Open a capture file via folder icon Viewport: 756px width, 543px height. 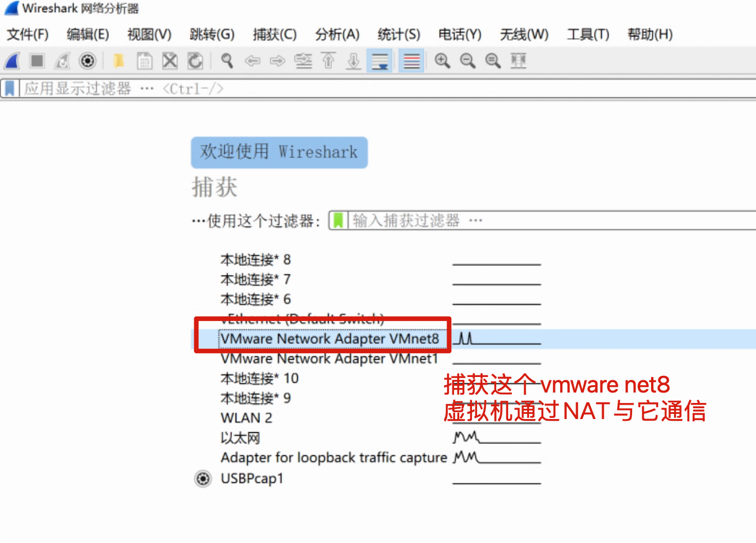pyautogui.click(x=119, y=61)
